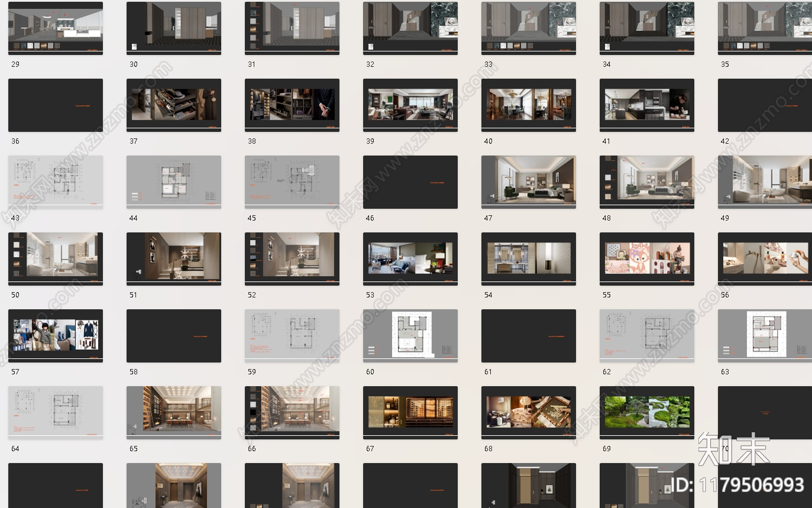Viewport: 812px width, 508px height.
Task: Select slide 59 floor plan drawings
Action: click(x=292, y=336)
